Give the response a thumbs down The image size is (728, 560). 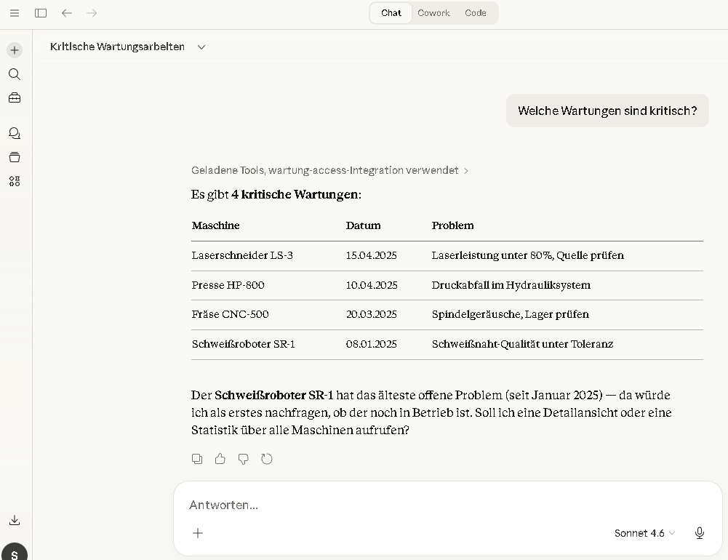tap(244, 459)
